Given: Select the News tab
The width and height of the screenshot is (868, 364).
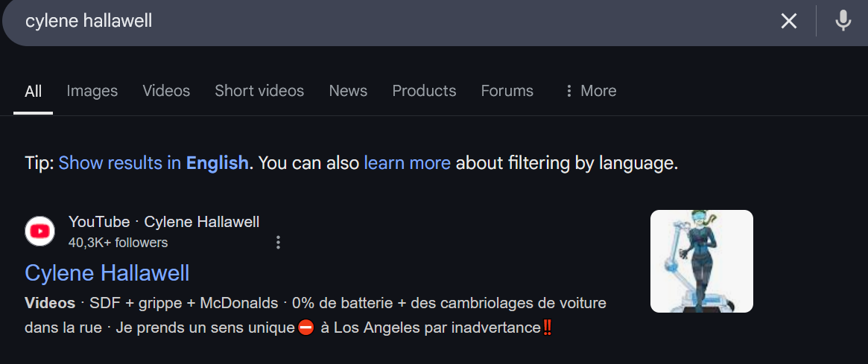Looking at the screenshot, I should (348, 91).
